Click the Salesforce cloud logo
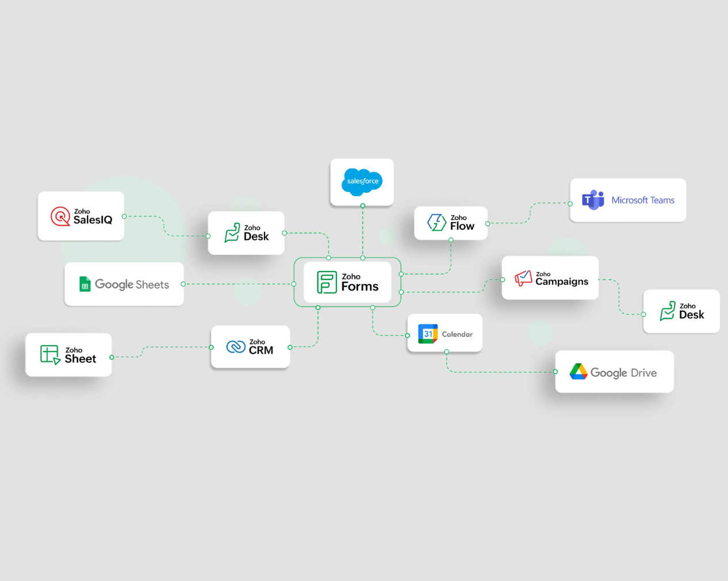The height and width of the screenshot is (581, 728). [362, 182]
